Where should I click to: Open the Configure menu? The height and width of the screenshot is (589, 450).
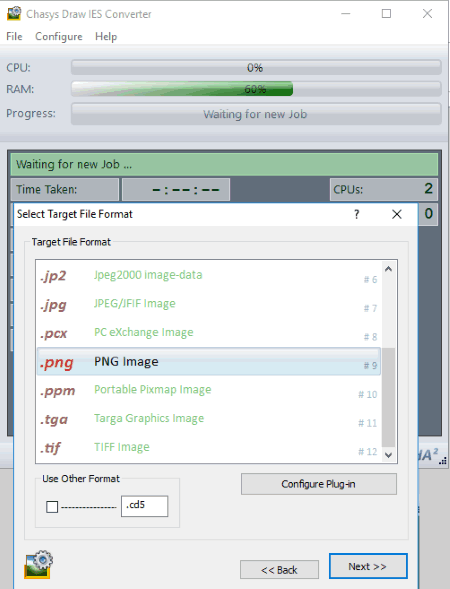click(59, 36)
